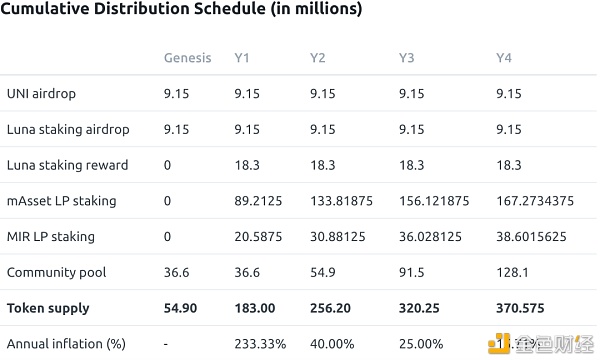Click the Cumulative Distribution Schedule heading
600x360 pixels.
click(x=181, y=8)
